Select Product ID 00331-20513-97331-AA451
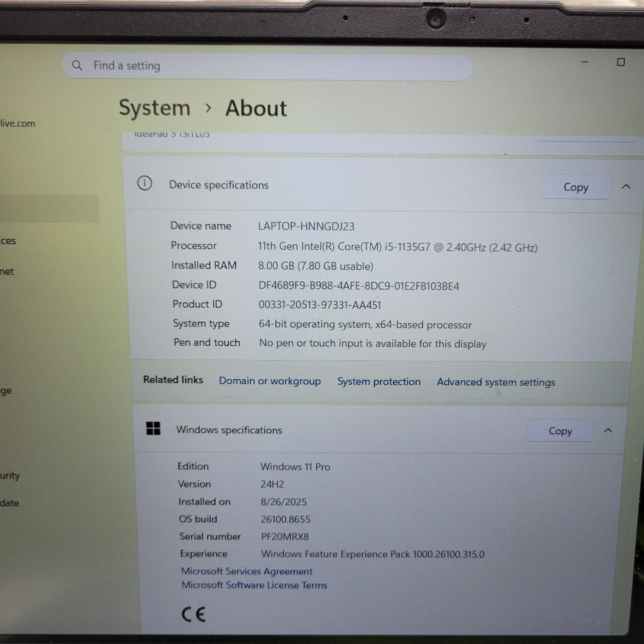Viewport: 644px width, 644px height. [x=320, y=305]
